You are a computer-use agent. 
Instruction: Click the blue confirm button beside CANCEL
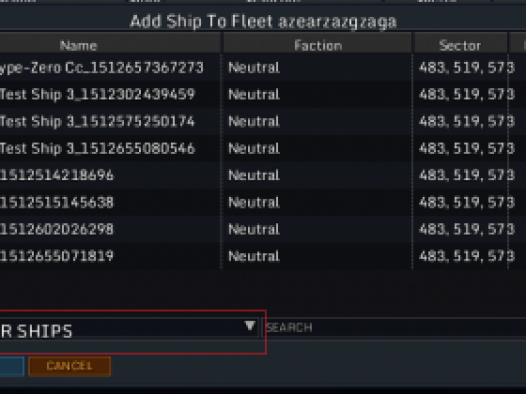tap(12, 366)
